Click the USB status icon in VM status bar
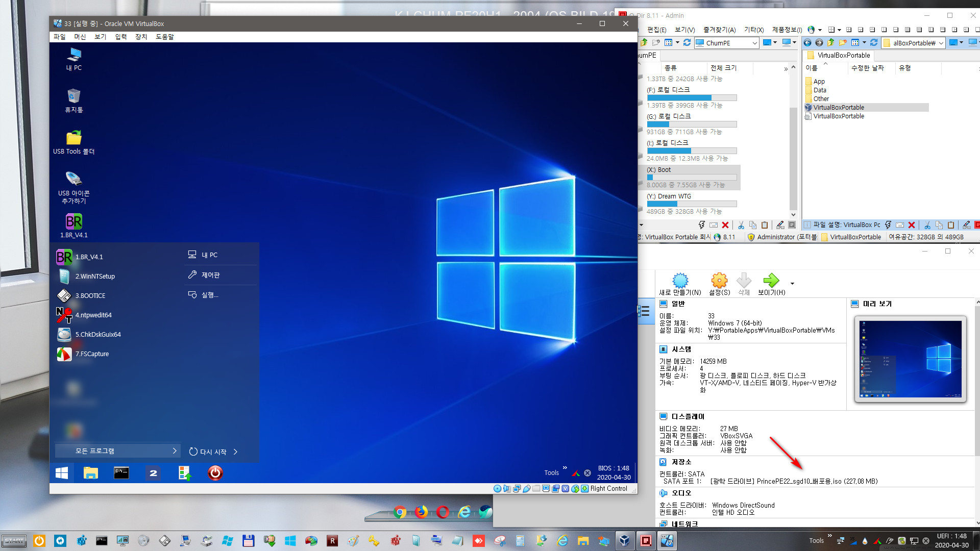Screen dimensions: 980x551 (527, 488)
